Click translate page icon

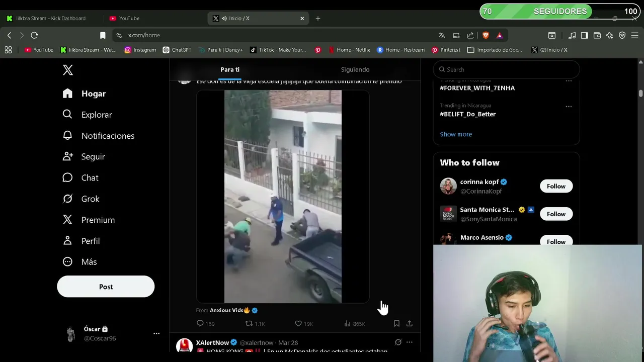click(x=442, y=35)
